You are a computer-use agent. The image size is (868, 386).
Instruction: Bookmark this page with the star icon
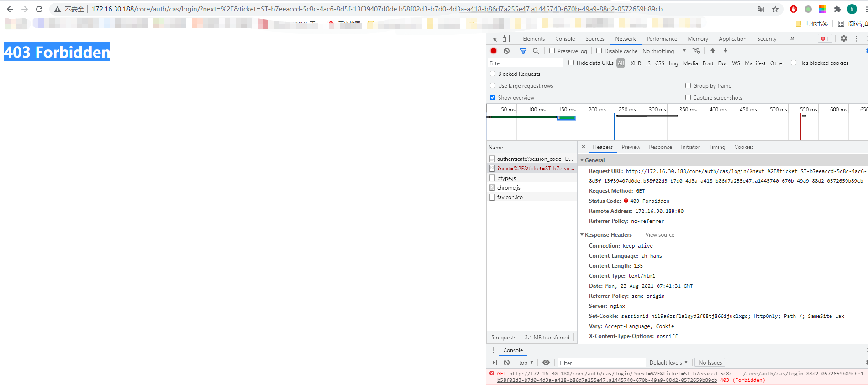(775, 9)
